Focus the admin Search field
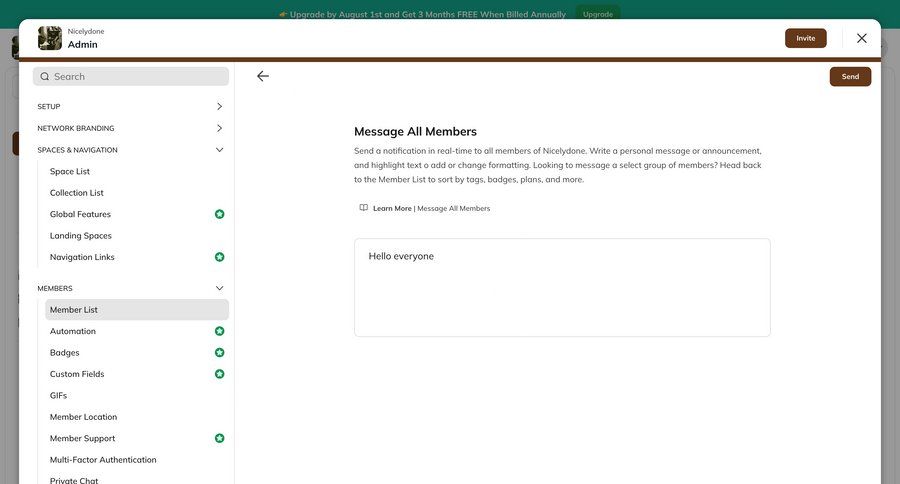This screenshot has width=900, height=484. (x=131, y=76)
